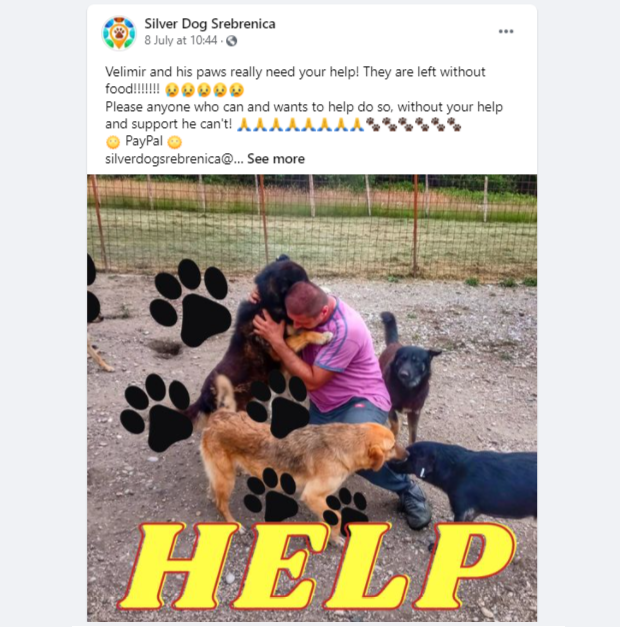This screenshot has height=627, width=620.
Task: Open the Silver Dog Srebrenica profile avatar
Action: pyautogui.click(x=119, y=33)
